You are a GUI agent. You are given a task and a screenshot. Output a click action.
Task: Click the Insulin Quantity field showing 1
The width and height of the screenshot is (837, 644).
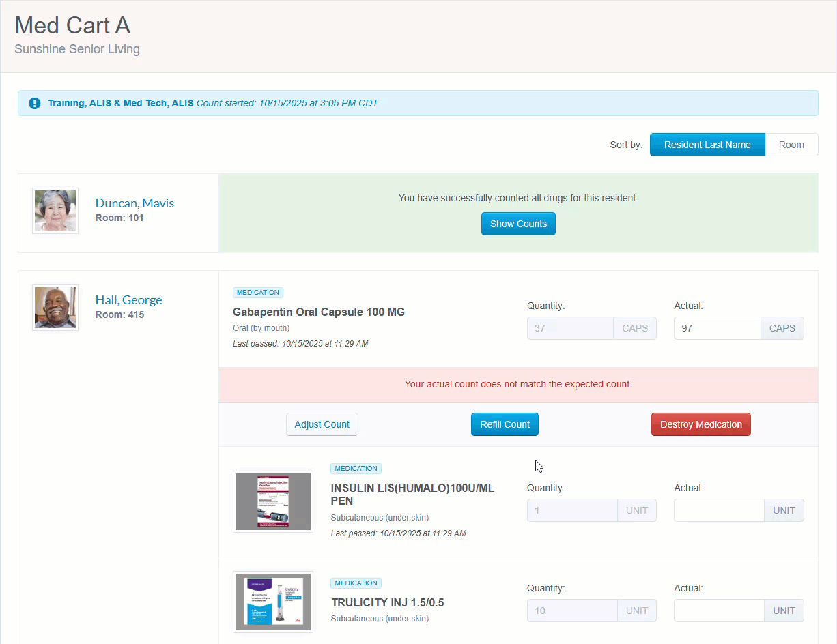coord(572,510)
